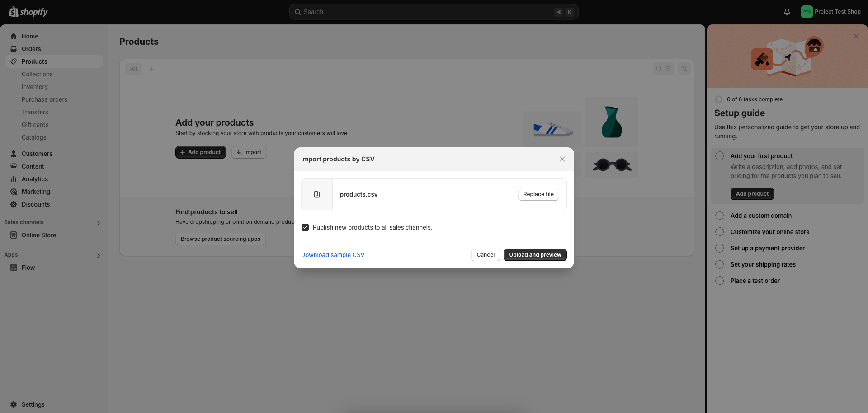Mark the Add your first product task complete
This screenshot has width=868, height=413.
click(720, 156)
